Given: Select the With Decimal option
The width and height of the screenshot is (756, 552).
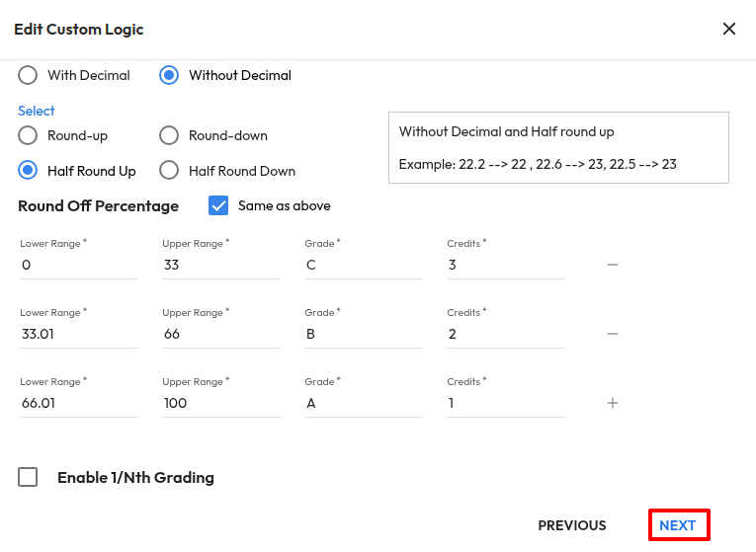Looking at the screenshot, I should click(29, 75).
